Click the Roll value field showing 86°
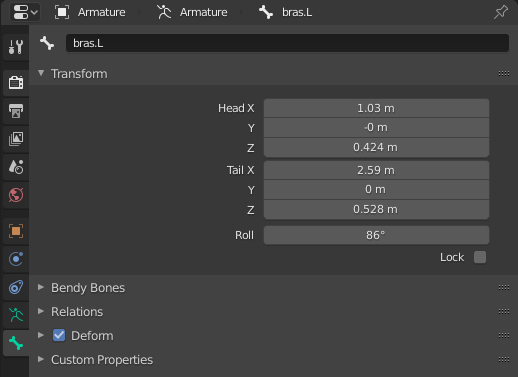Screen dimensions: 518x377 pyautogui.click(x=376, y=235)
